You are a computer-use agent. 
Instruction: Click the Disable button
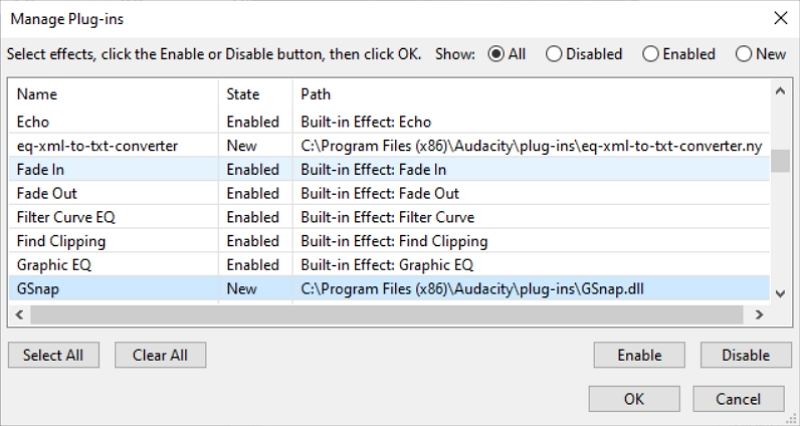pos(746,355)
